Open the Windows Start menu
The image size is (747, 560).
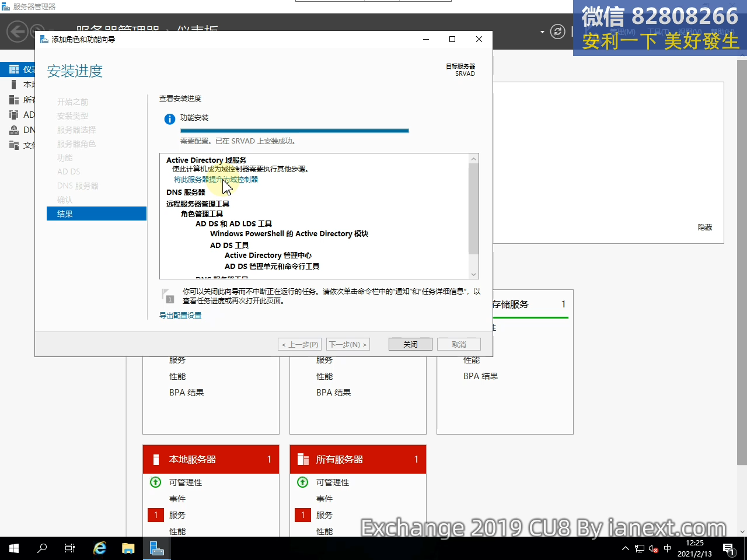point(14,548)
